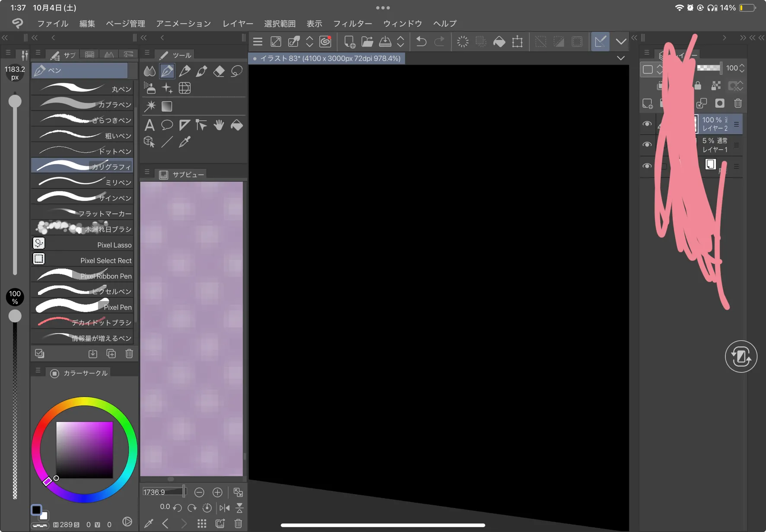Image resolution: width=766 pixels, height=532 pixels.
Task: Delete sub tool with trash icon
Action: click(x=129, y=354)
